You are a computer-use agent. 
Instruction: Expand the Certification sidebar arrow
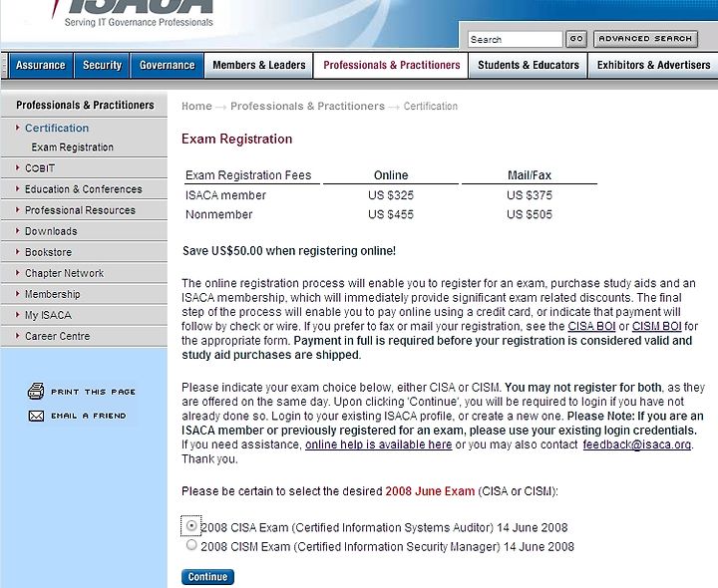pyautogui.click(x=17, y=128)
